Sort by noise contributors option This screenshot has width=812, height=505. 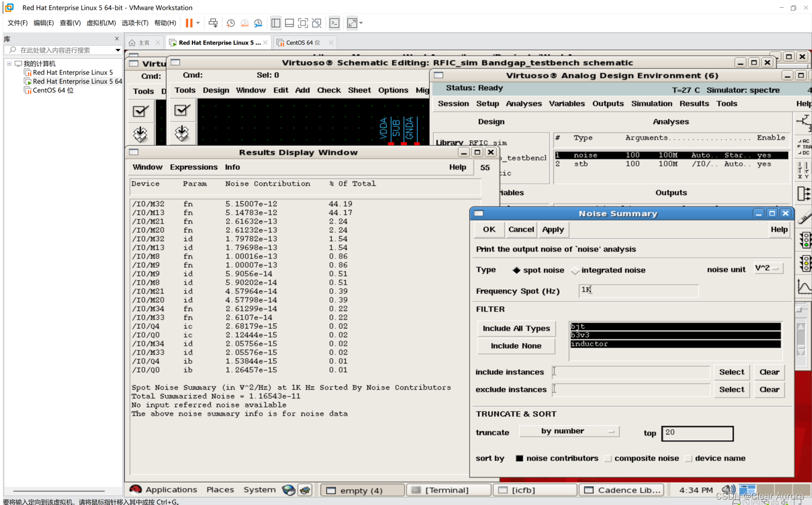557,458
